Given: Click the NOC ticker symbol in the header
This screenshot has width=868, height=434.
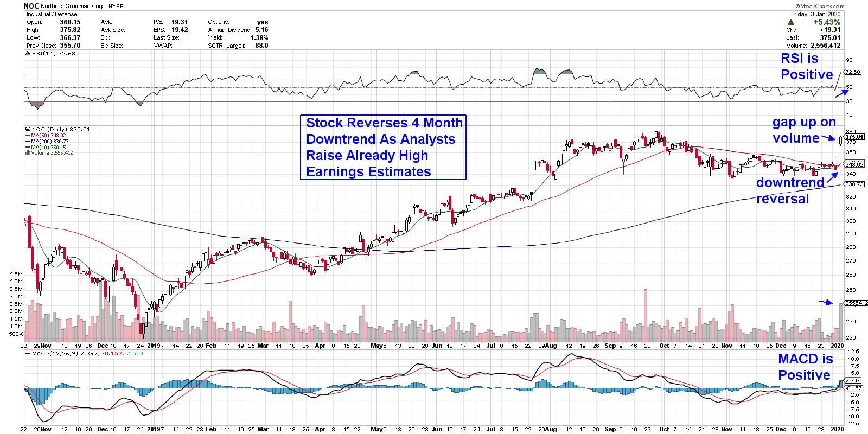Looking at the screenshot, I should coord(31,7).
